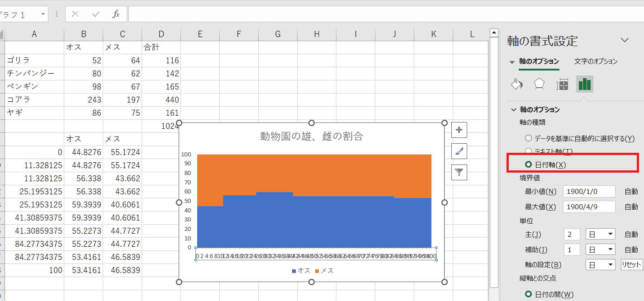The width and height of the screenshot is (644, 301).
Task: Open Axis Options bar chart icon
Action: (585, 84)
